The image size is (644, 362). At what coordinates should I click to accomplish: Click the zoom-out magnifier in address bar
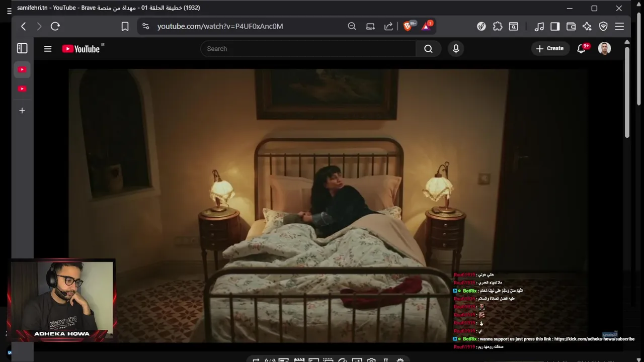pos(352,26)
